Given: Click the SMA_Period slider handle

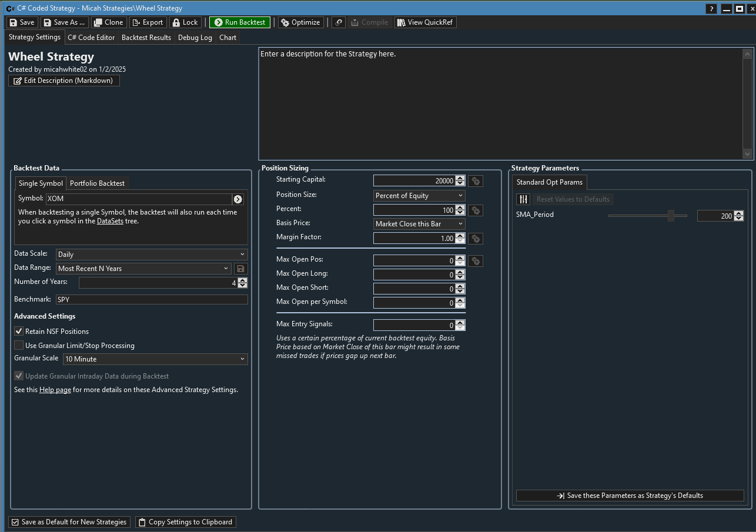Looking at the screenshot, I should click(671, 216).
